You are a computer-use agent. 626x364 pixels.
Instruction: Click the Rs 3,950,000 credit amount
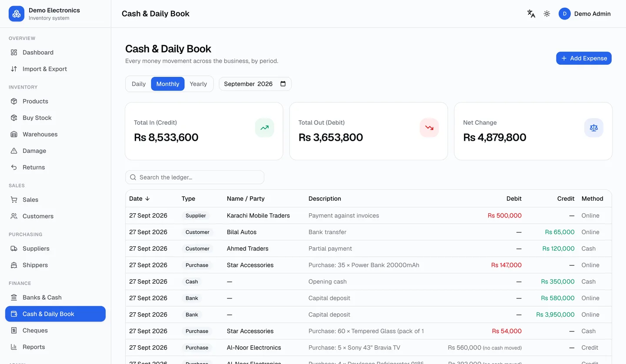pos(556,314)
